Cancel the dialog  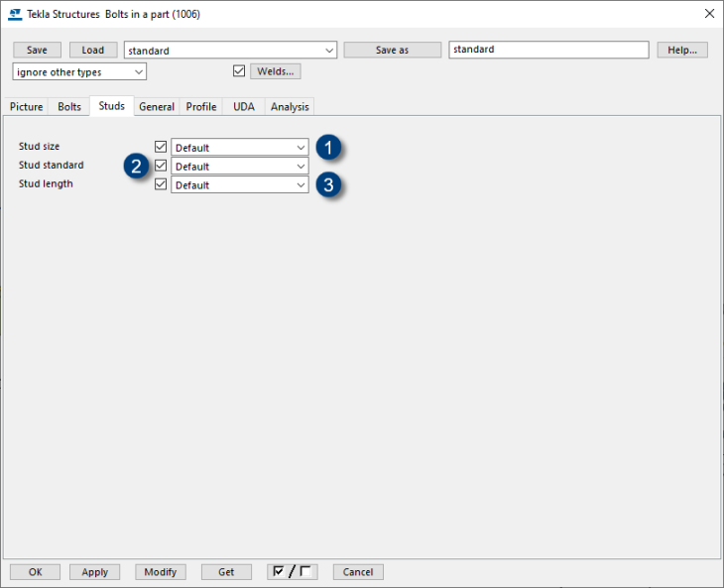tap(358, 572)
